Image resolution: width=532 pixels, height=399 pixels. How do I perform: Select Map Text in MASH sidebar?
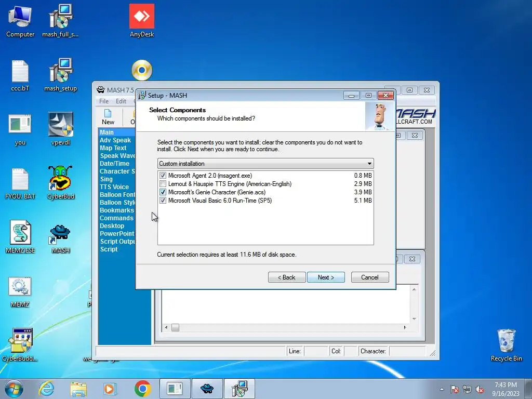[x=113, y=148]
